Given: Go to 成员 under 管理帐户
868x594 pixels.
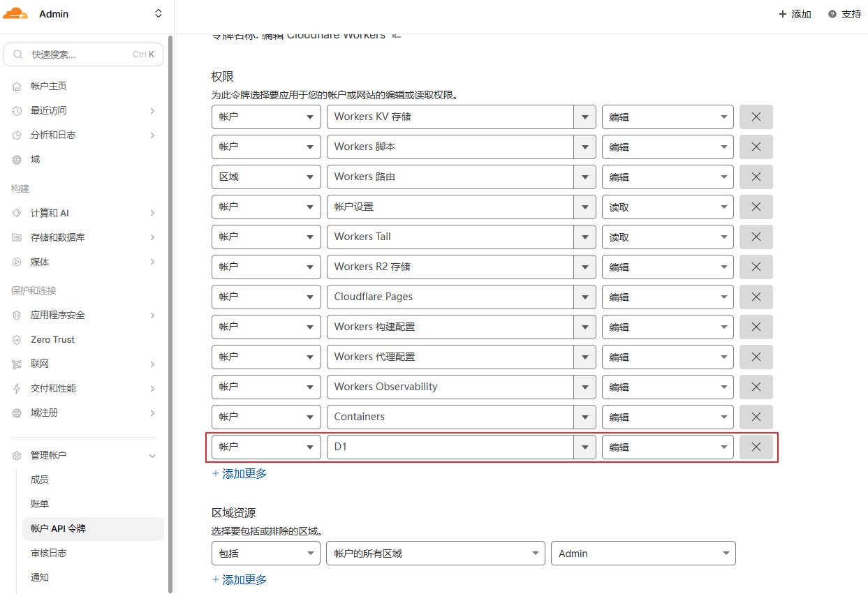Looking at the screenshot, I should [x=40, y=480].
